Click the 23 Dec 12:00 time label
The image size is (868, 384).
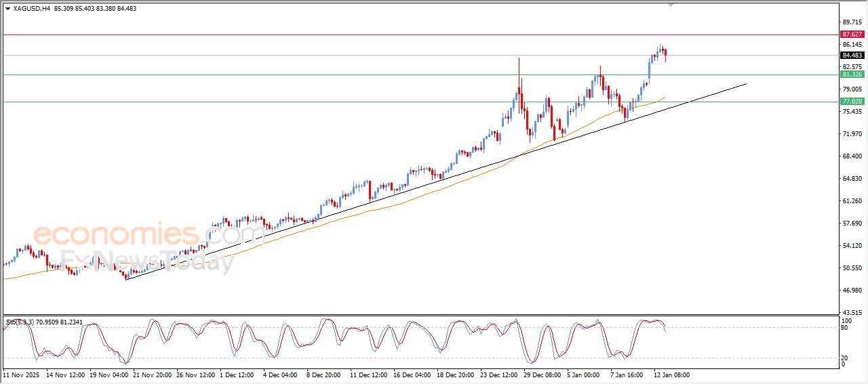click(498, 375)
